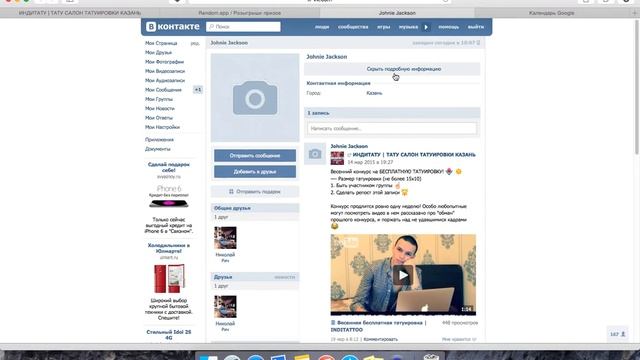The height and width of the screenshot is (360, 640).
Task: Open the помощь header link
Action: point(449,27)
